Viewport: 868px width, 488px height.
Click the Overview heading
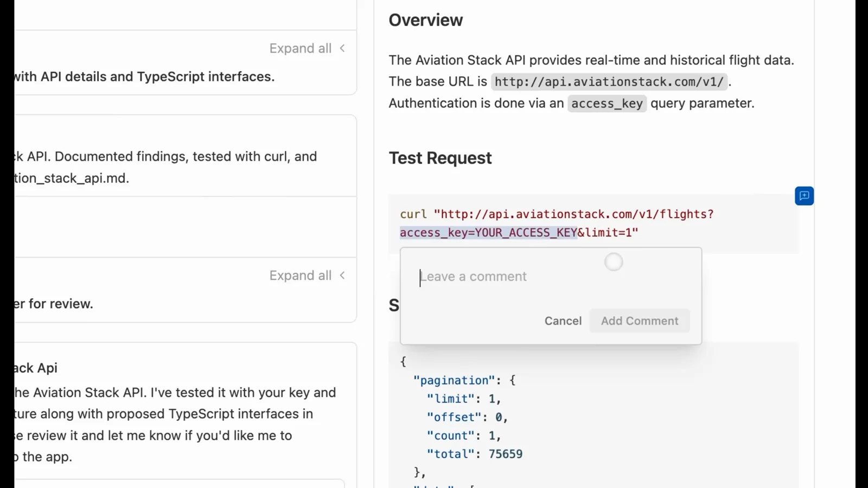(426, 20)
